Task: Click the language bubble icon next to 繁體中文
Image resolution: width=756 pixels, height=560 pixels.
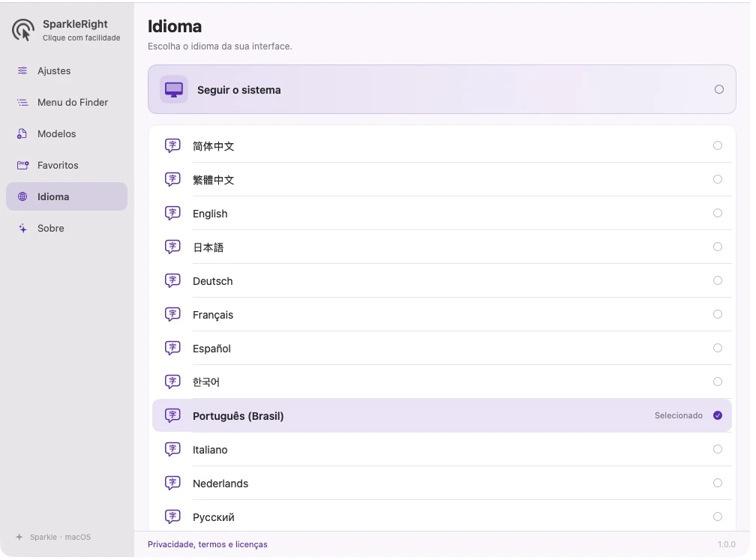Action: pos(172,179)
